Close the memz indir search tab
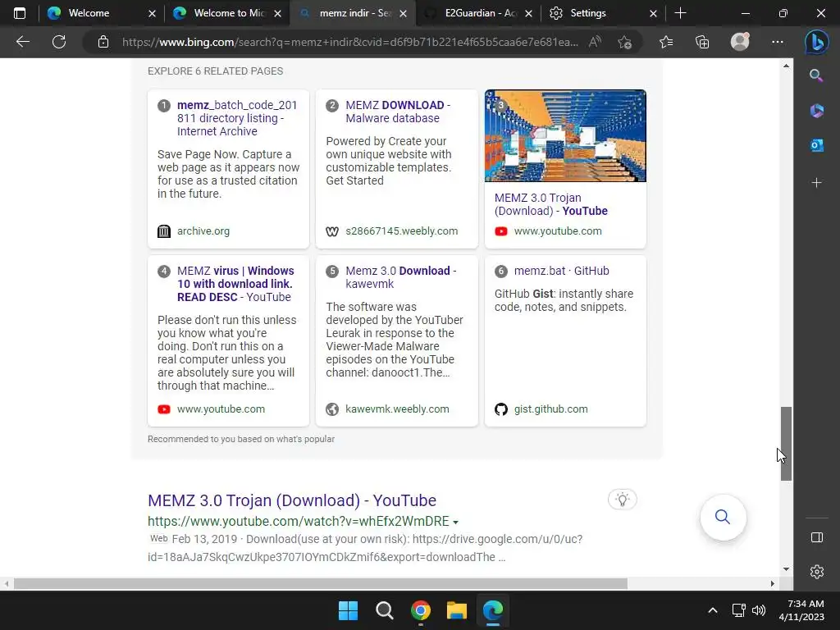This screenshot has width=840, height=630. click(x=404, y=13)
